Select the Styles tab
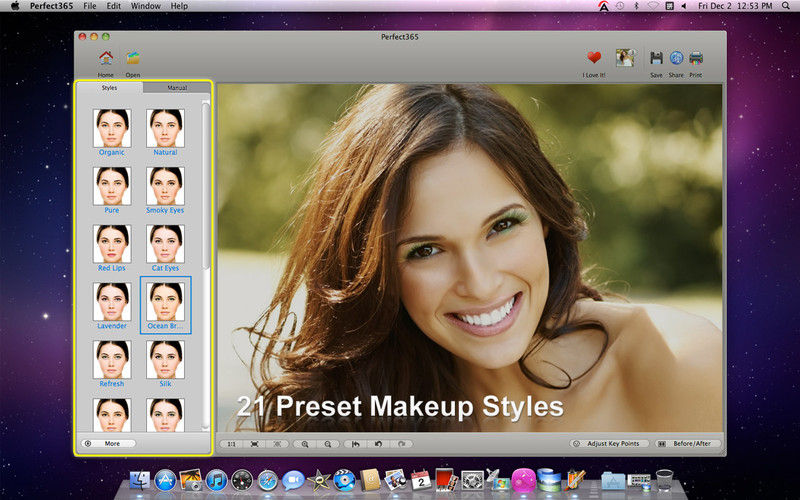Image resolution: width=800 pixels, height=500 pixels. tap(109, 88)
